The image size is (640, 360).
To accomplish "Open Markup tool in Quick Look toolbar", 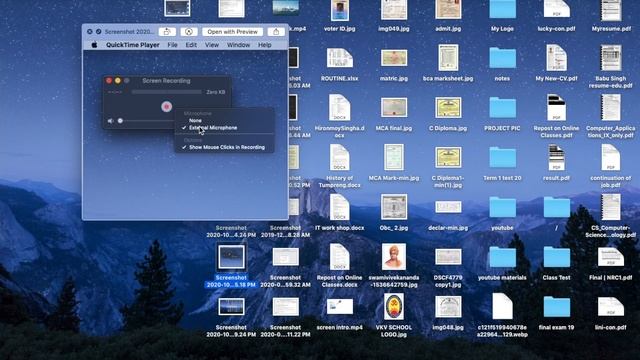I will (189, 31).
